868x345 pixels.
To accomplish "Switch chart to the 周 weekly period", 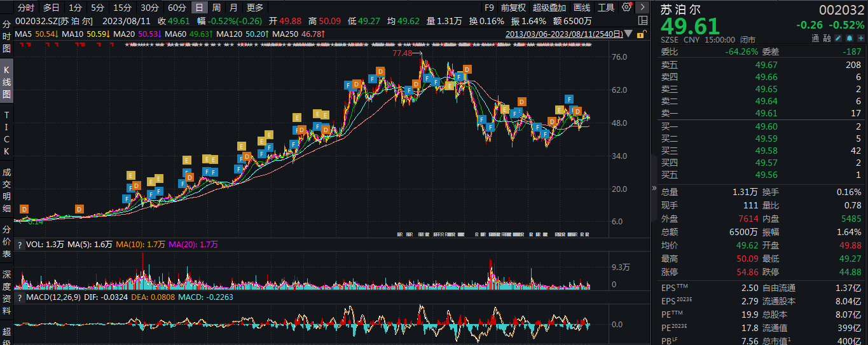I will click(217, 8).
